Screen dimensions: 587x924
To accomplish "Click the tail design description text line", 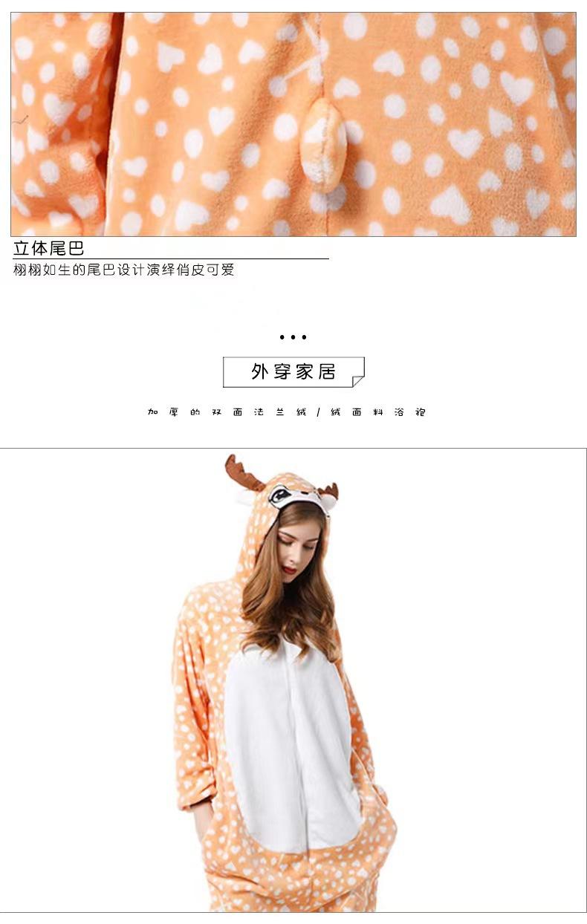I will 124,270.
